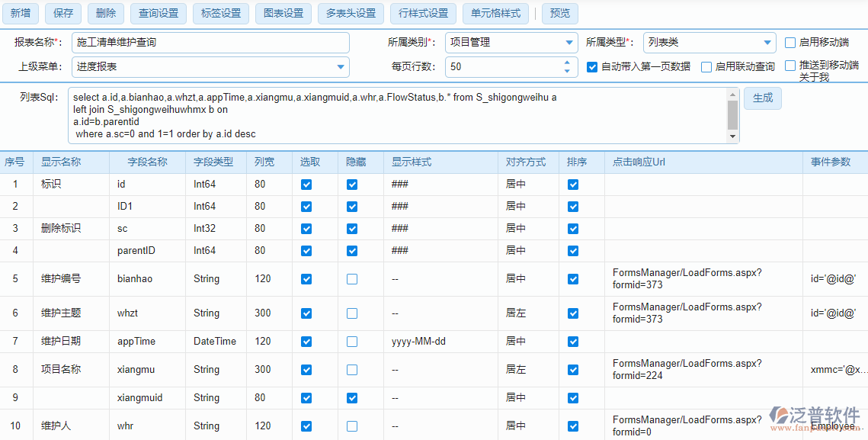Image resolution: width=868 pixels, height=440 pixels.
Task: Save the report with 保存
Action: point(64,13)
